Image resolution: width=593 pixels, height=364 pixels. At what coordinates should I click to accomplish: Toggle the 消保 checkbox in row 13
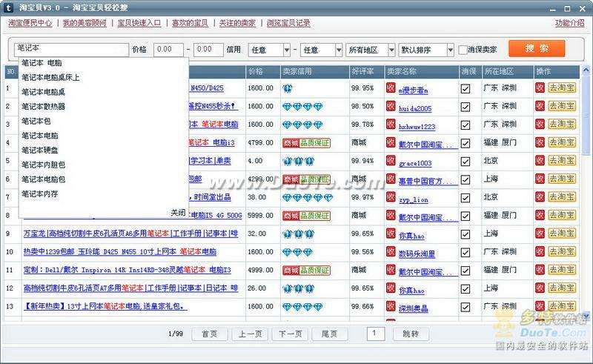pos(466,306)
